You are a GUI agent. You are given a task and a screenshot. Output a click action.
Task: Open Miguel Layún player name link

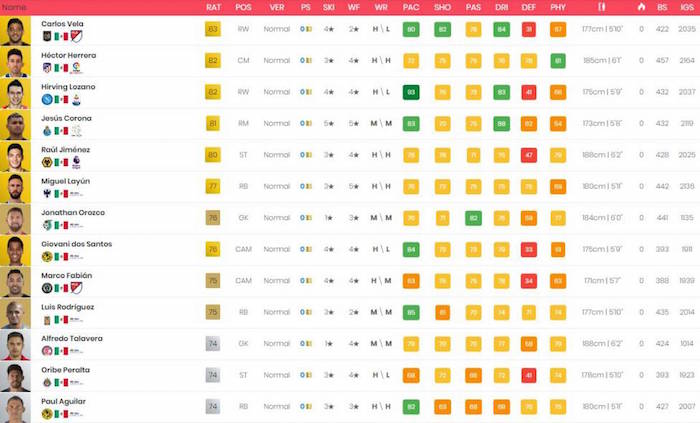pyautogui.click(x=65, y=181)
